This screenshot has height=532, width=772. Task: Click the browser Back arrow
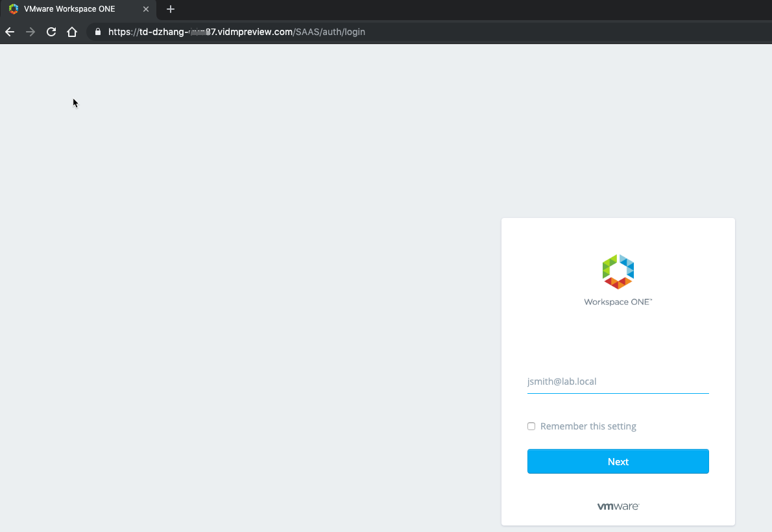[10, 32]
